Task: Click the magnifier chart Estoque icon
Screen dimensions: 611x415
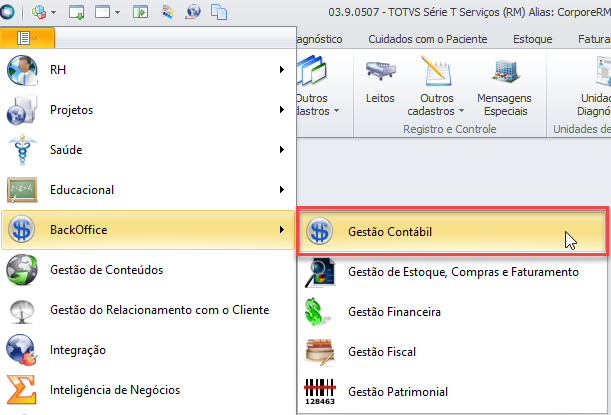Action: [320, 272]
